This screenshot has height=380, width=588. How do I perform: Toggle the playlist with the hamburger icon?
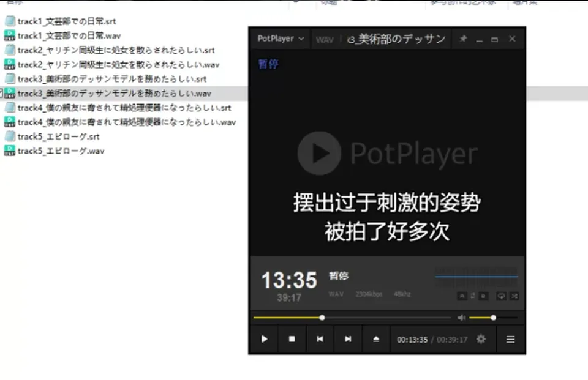click(x=510, y=339)
